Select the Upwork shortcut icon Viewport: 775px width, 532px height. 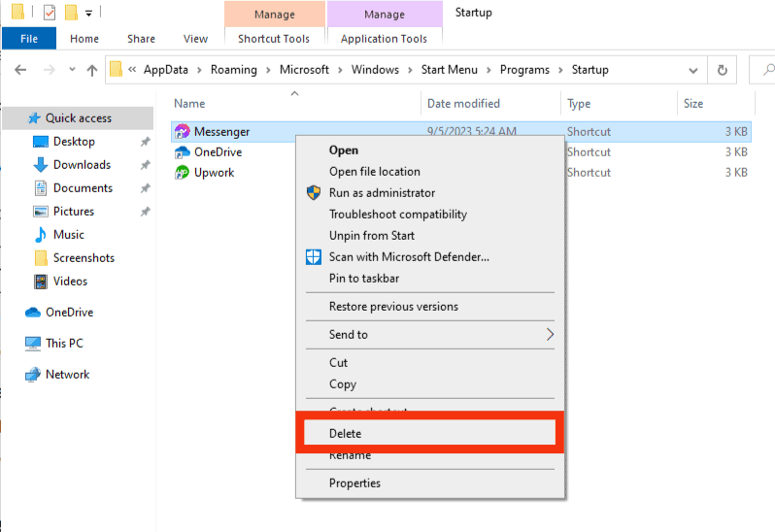coord(183,173)
